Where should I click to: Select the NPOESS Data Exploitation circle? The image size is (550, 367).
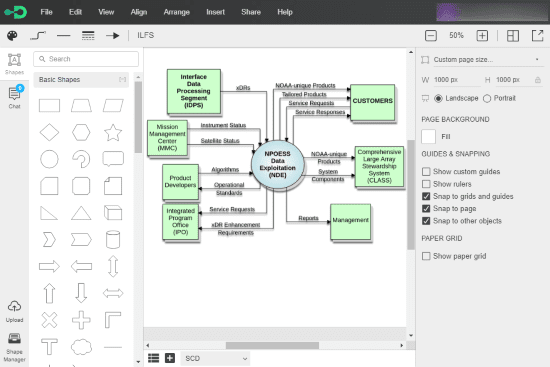pyautogui.click(x=277, y=165)
